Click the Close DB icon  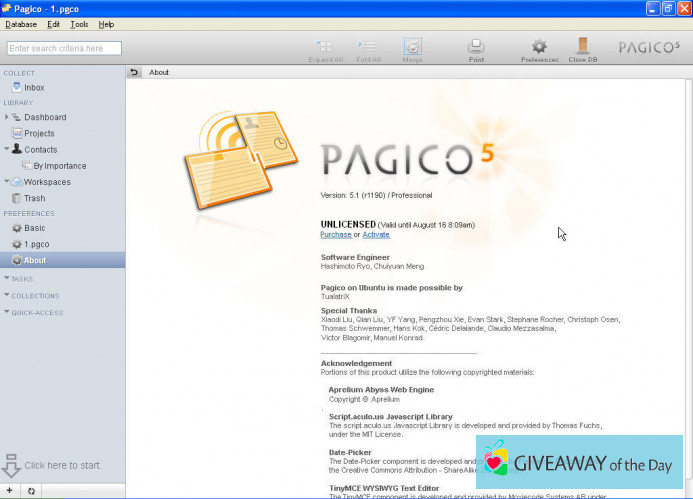click(583, 47)
